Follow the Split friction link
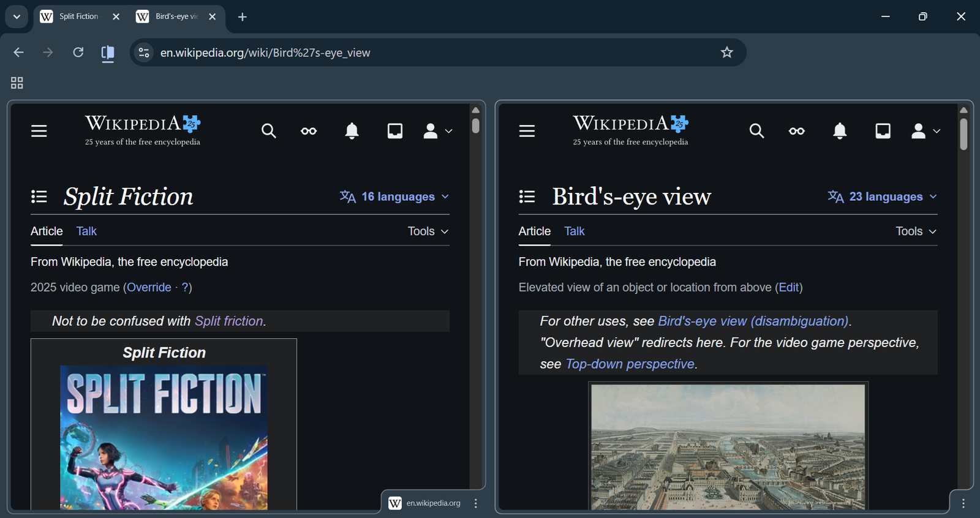The width and height of the screenshot is (980, 518). coord(229,321)
